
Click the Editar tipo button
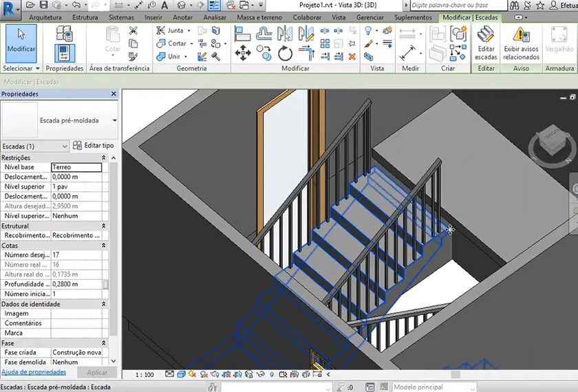(x=94, y=146)
